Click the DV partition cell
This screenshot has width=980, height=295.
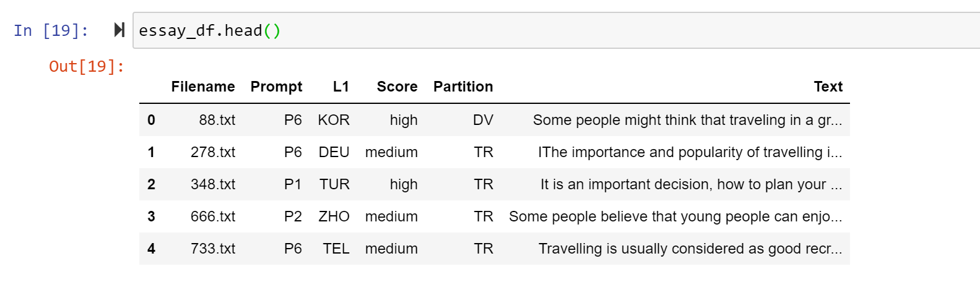(483, 120)
